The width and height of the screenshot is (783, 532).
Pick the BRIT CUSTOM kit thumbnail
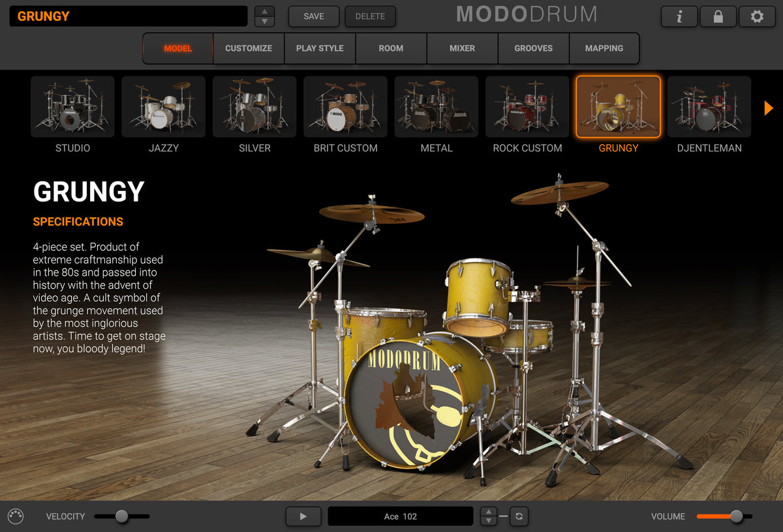345,106
